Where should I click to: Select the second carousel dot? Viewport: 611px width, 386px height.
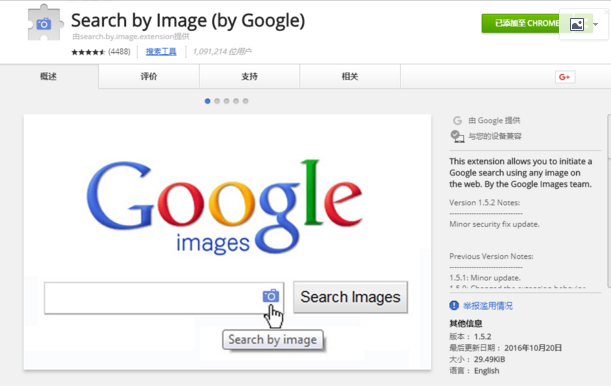(x=217, y=101)
